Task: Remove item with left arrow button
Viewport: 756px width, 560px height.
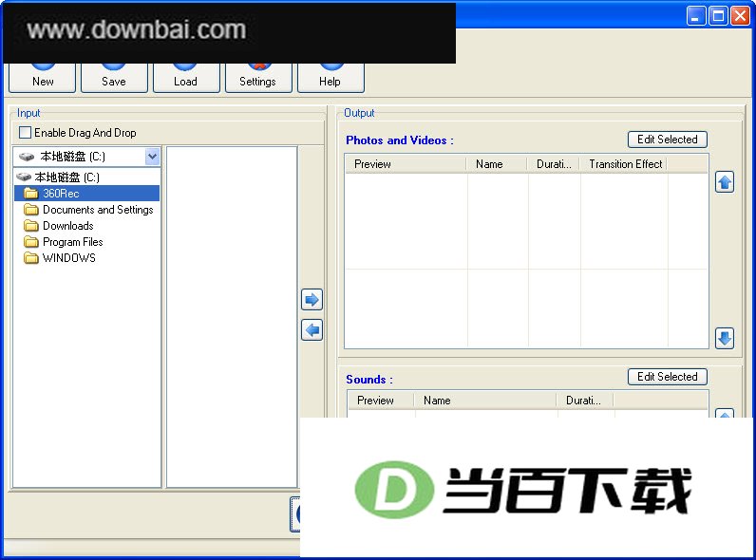Action: point(312,330)
